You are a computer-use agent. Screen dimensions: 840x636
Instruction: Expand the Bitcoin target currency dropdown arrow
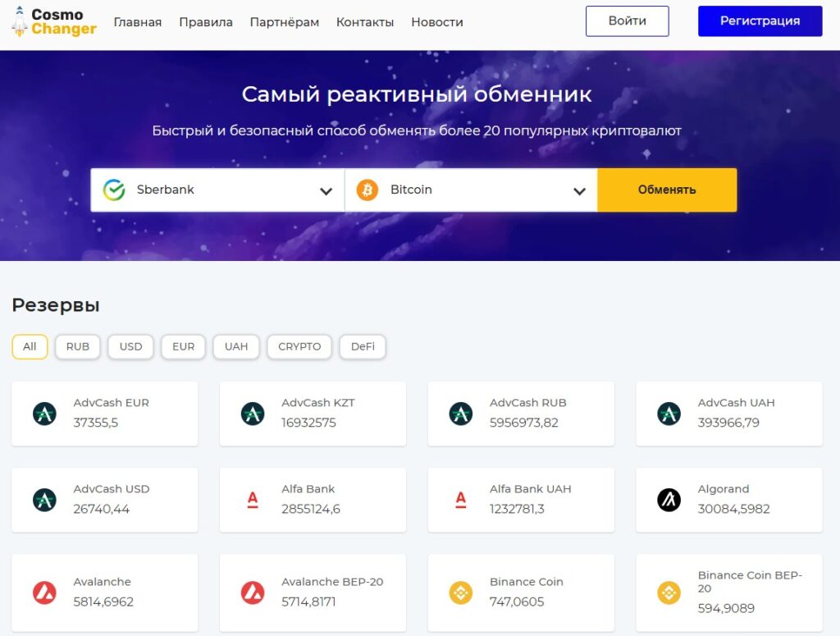[x=579, y=191]
